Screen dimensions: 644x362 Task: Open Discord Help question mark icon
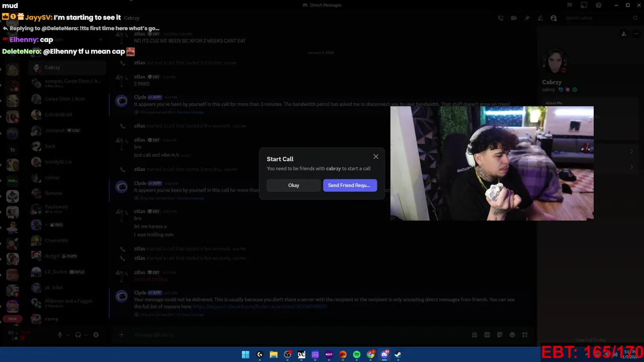pos(598,5)
